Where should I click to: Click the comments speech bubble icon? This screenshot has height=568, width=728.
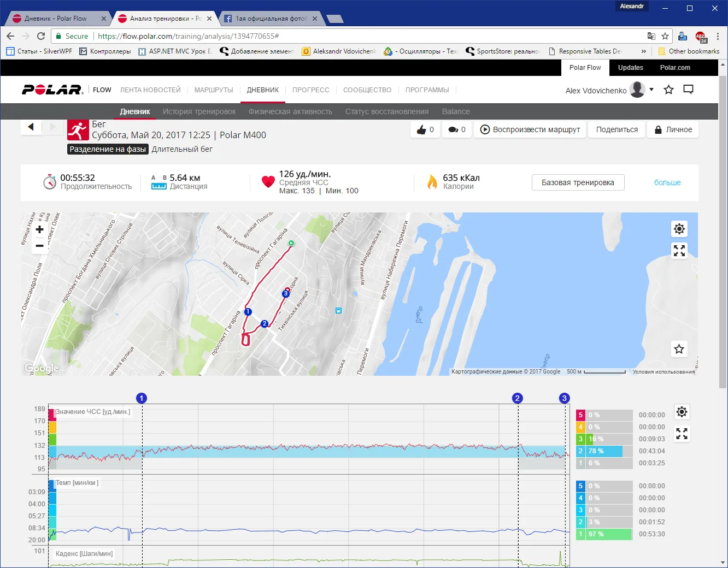tap(453, 130)
